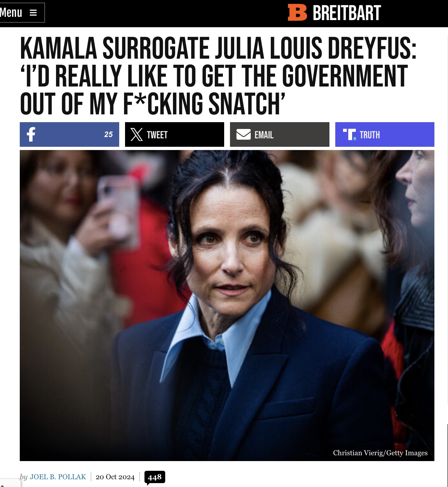Click the Menu label in header
448x487 pixels.
(x=11, y=13)
